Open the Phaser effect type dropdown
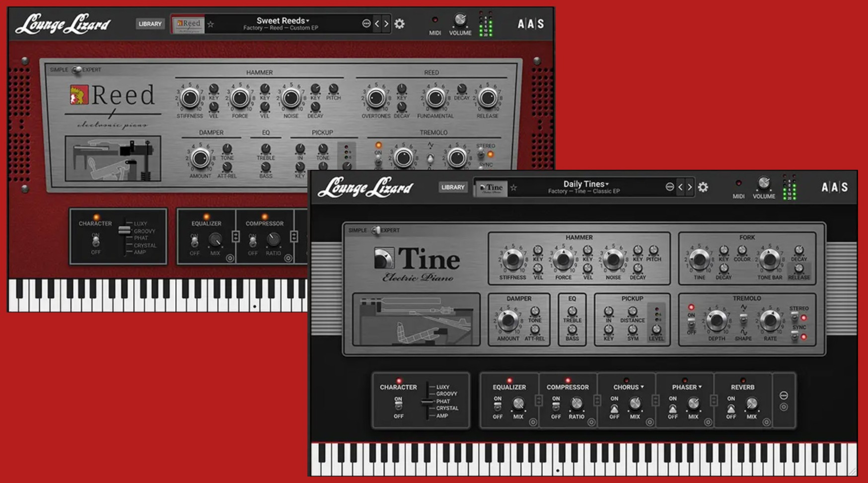Screen dimensions: 868x483 tap(687, 387)
